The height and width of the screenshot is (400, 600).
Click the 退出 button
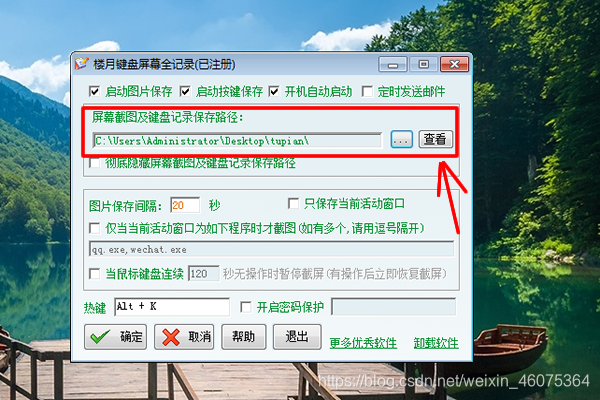click(297, 337)
